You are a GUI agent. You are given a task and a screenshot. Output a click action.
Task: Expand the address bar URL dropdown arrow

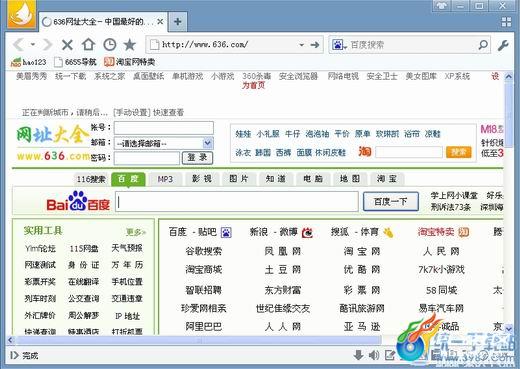tap(301, 45)
